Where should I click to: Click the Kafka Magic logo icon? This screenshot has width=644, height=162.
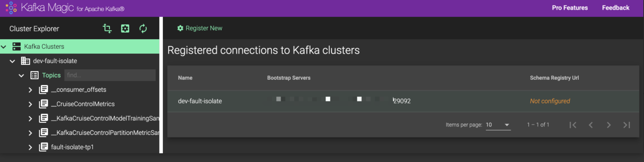11,8
